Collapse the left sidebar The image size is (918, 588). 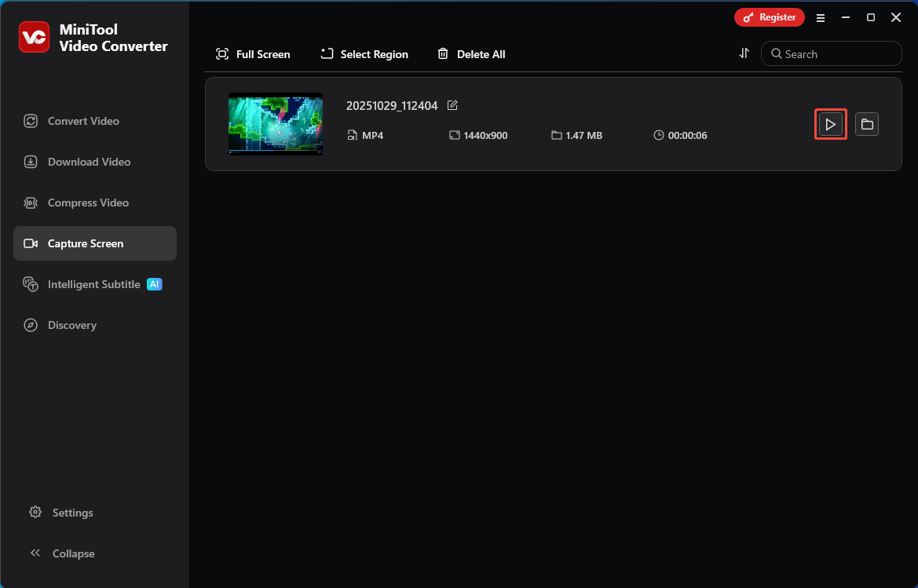(72, 553)
